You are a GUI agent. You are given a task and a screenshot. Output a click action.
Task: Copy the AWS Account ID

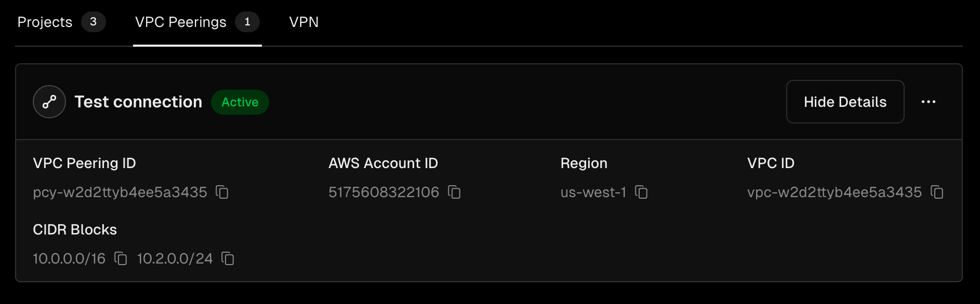(455, 192)
